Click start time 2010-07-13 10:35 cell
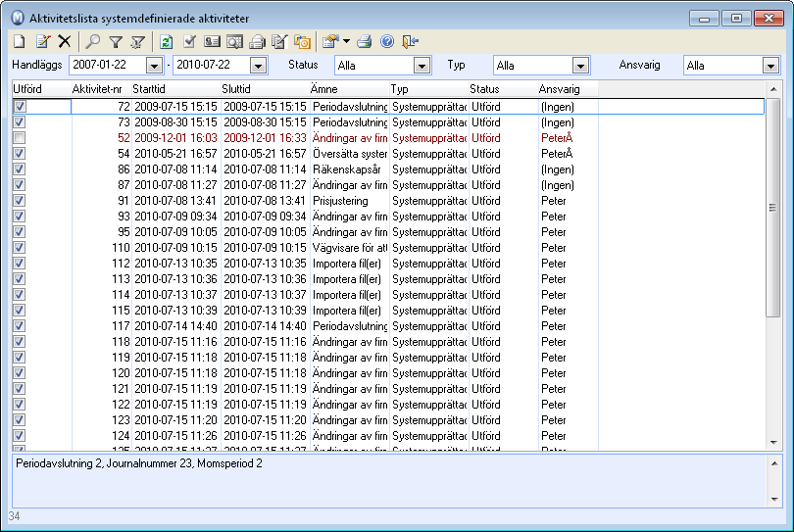Viewport: 794px width, 532px height. 175,264
